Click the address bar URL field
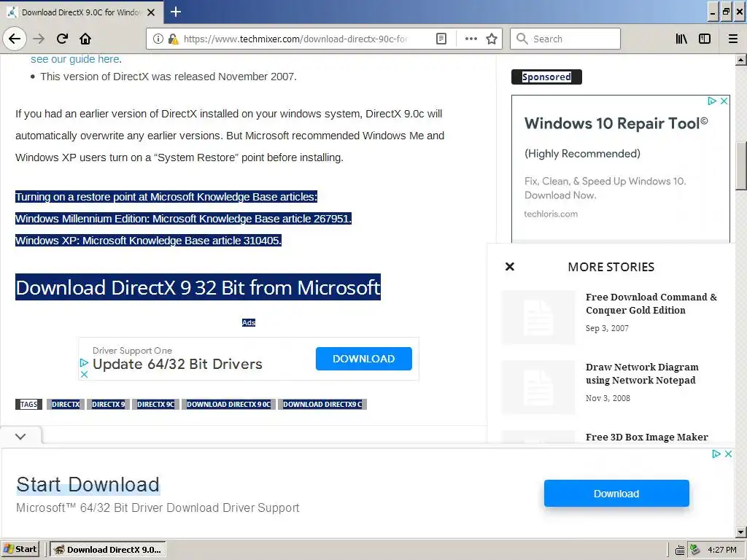The image size is (747, 560). [x=295, y=39]
